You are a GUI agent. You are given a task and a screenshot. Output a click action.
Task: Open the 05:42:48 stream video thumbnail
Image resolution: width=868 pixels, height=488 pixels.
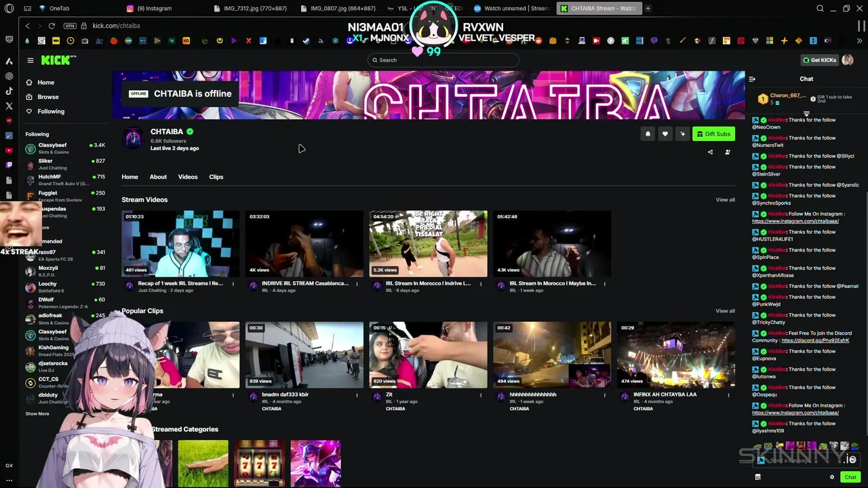(552, 244)
